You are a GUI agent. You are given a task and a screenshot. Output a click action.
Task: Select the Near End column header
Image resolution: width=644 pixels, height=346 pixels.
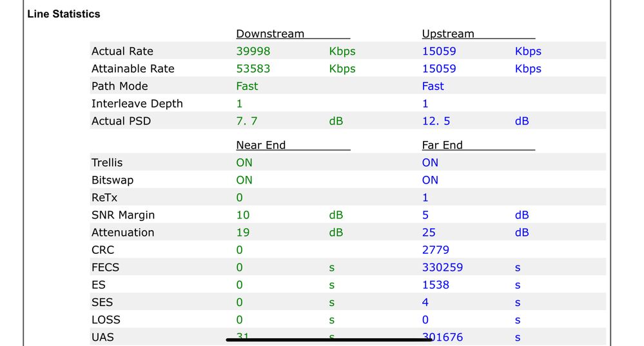coord(260,145)
